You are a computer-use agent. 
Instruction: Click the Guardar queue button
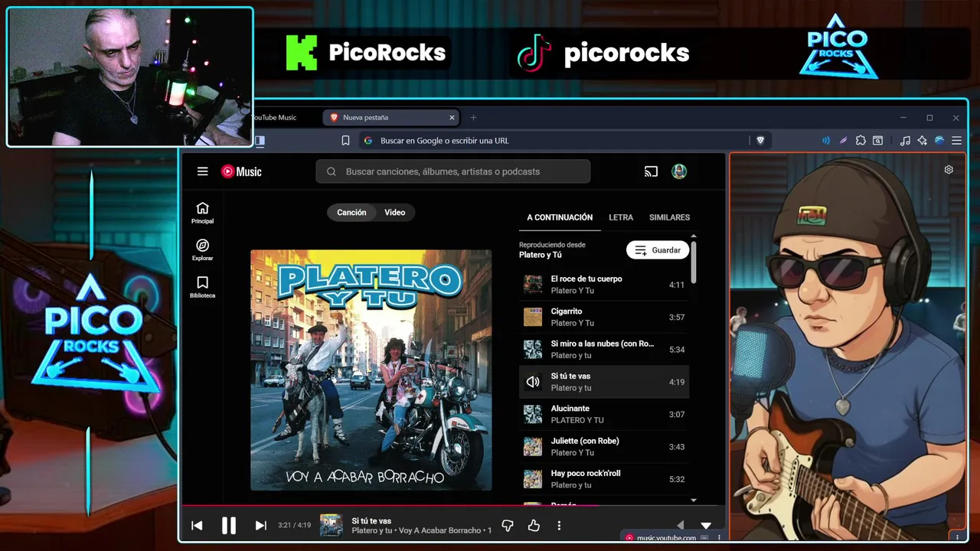coord(658,250)
